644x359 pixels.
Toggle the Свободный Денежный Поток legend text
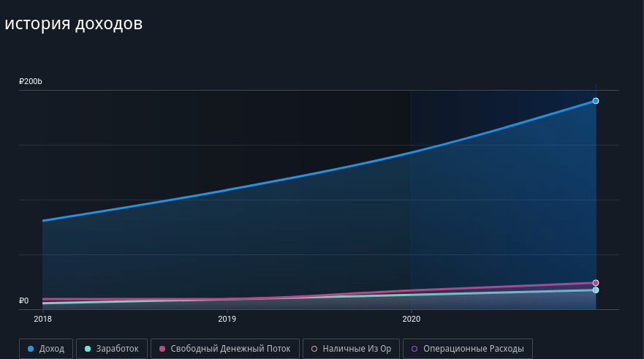pos(230,349)
